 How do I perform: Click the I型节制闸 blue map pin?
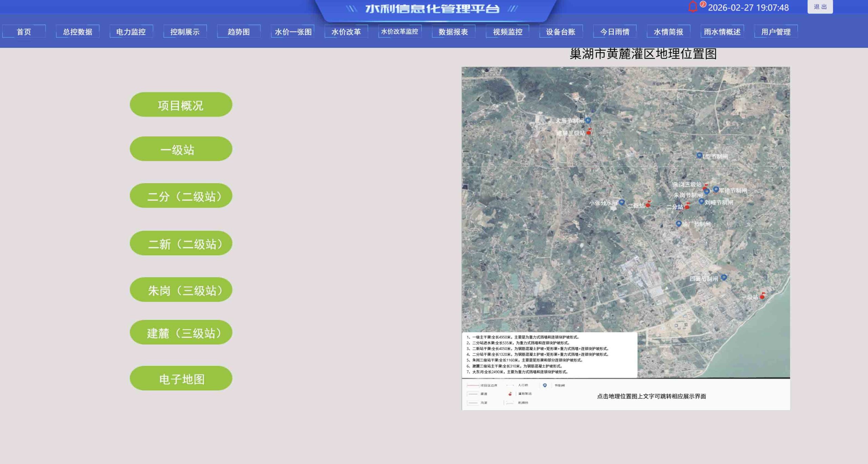(699, 155)
